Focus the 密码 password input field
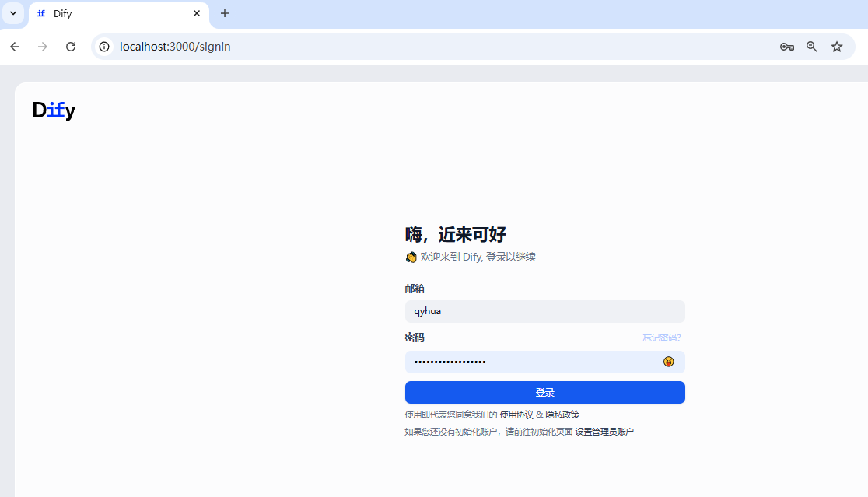 pos(544,362)
